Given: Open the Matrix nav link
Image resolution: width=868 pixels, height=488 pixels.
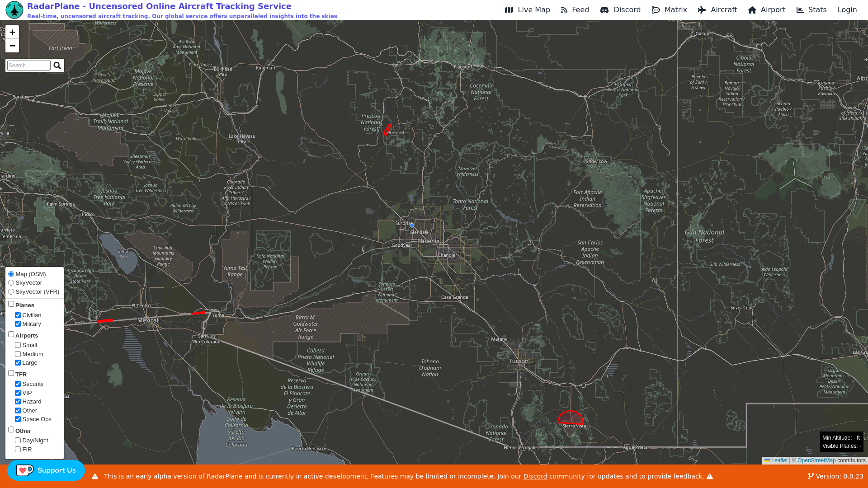Looking at the screenshot, I should tap(670, 10).
